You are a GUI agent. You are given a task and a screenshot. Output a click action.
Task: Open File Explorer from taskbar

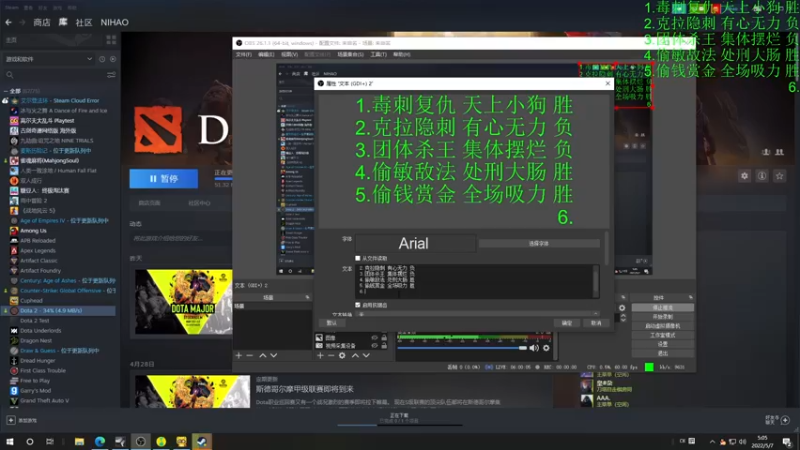pos(79,441)
